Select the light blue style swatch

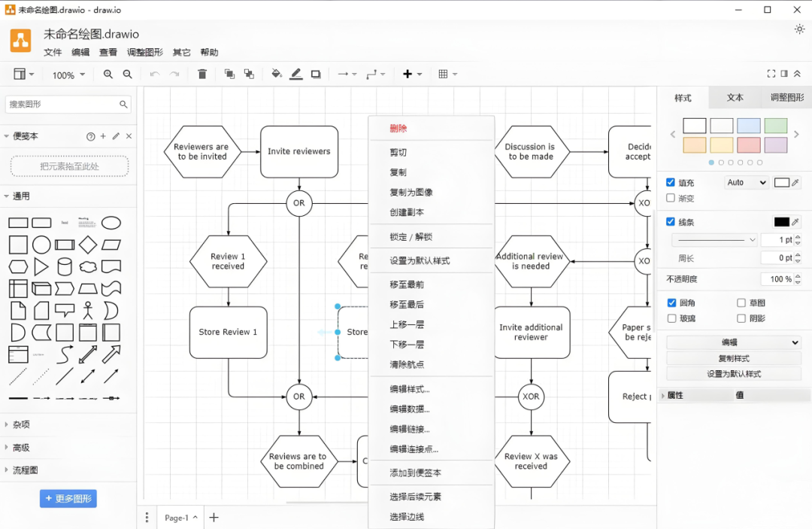(748, 126)
